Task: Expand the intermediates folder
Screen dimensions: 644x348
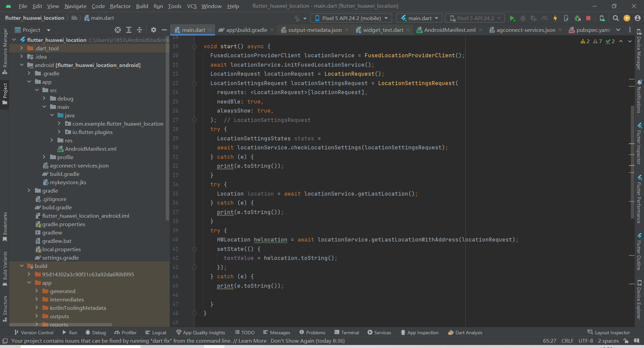Action: coord(37,299)
